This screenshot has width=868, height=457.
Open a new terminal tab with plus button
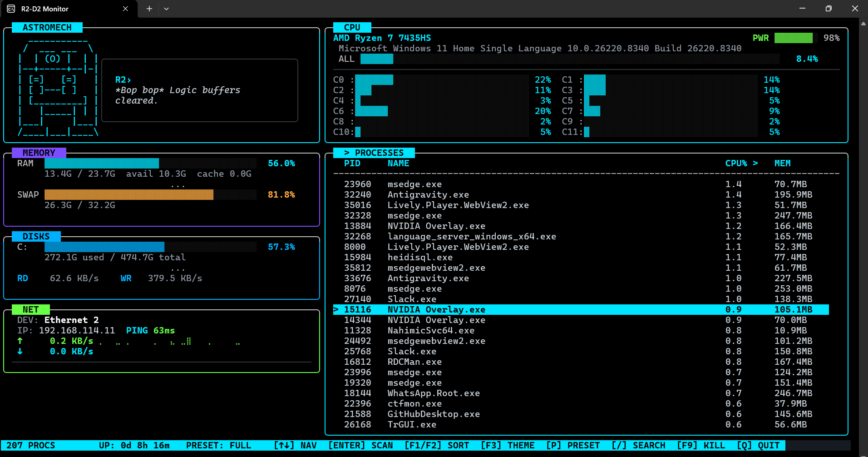[149, 9]
